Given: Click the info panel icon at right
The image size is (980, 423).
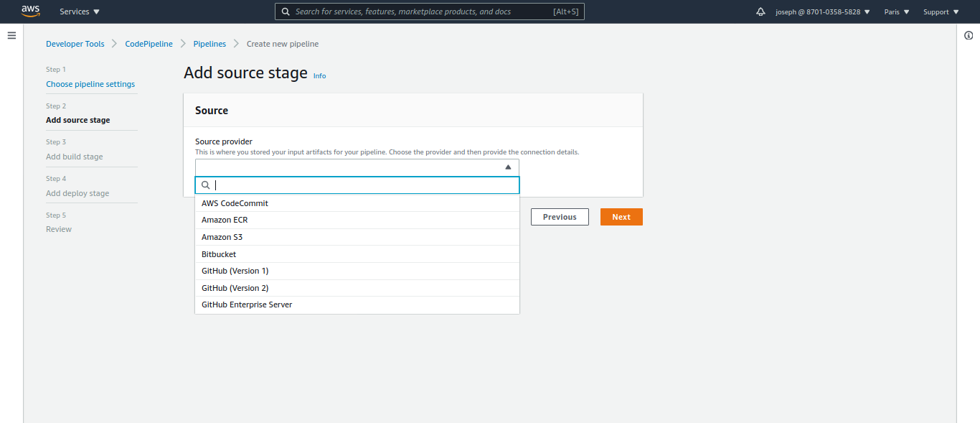Looking at the screenshot, I should (x=969, y=36).
